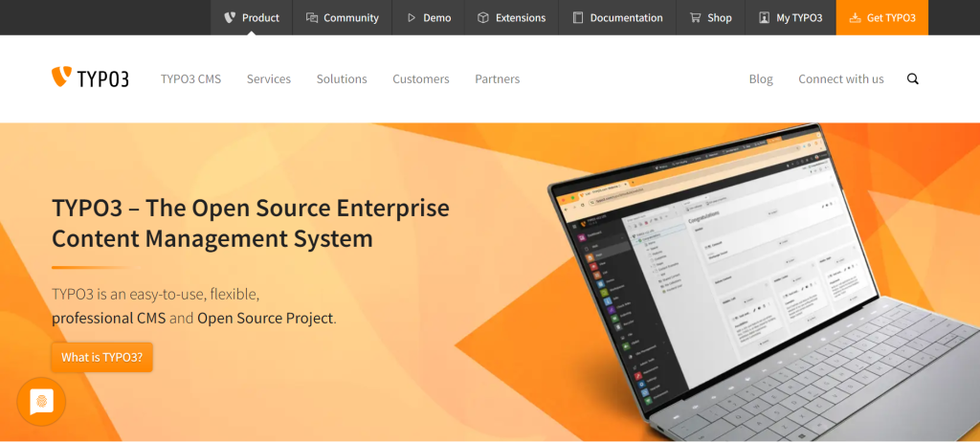This screenshot has height=443, width=980.
Task: Open Documentation from top bar
Action: [617, 17]
